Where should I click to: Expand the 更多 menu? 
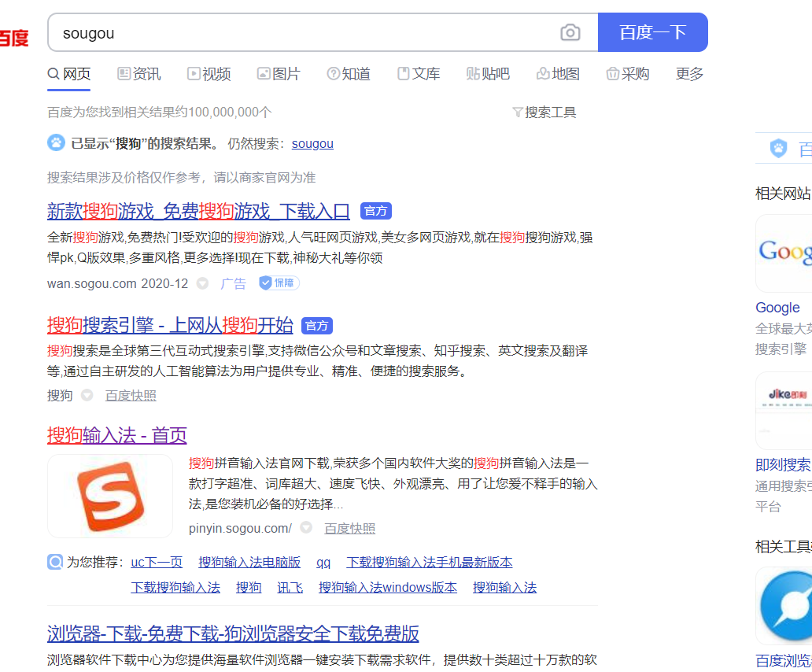point(689,74)
